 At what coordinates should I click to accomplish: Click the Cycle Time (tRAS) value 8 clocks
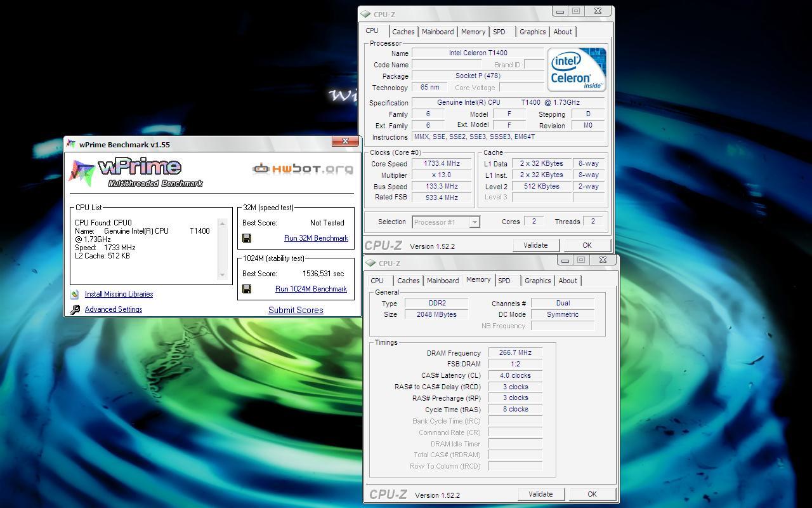point(515,410)
